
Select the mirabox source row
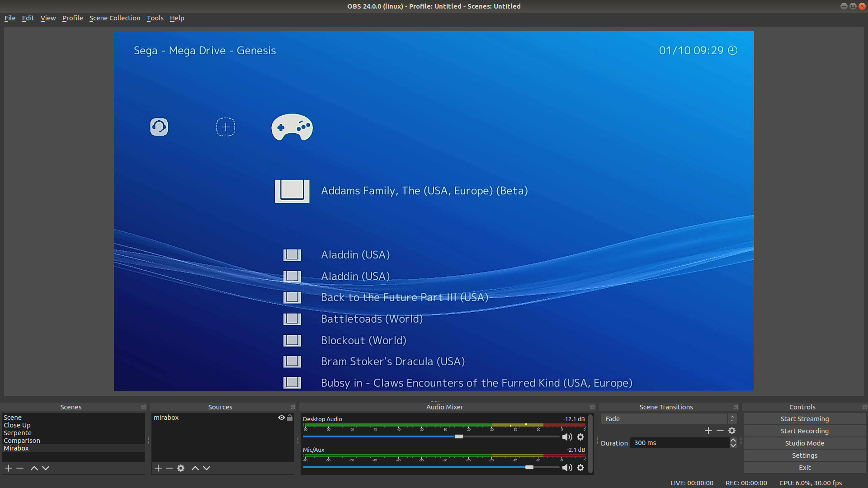(222, 418)
